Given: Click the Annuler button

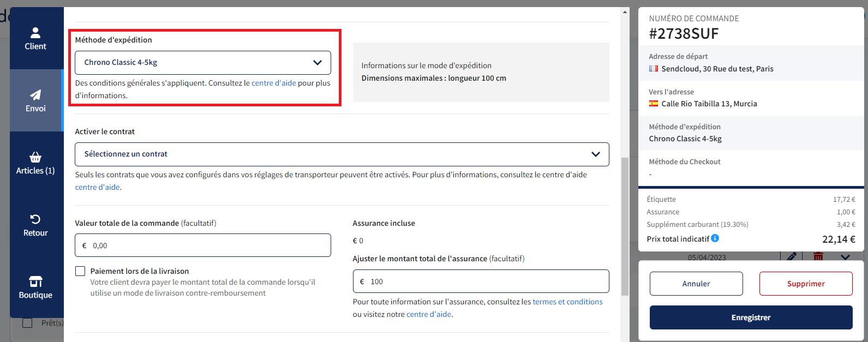Looking at the screenshot, I should click(x=696, y=284).
